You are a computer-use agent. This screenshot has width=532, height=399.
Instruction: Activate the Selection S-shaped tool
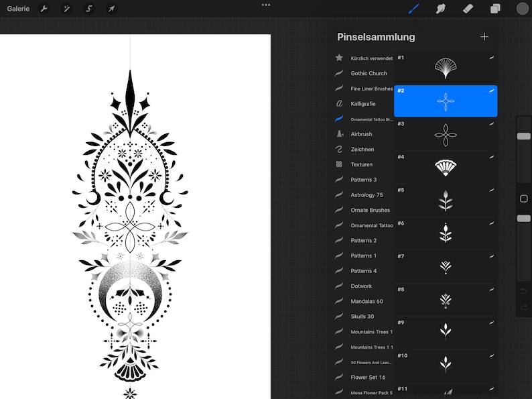coord(89,9)
